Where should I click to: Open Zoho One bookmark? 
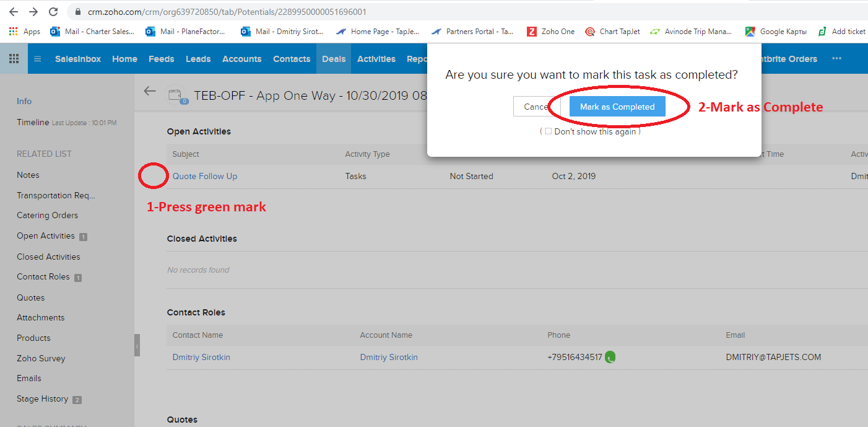(x=551, y=31)
